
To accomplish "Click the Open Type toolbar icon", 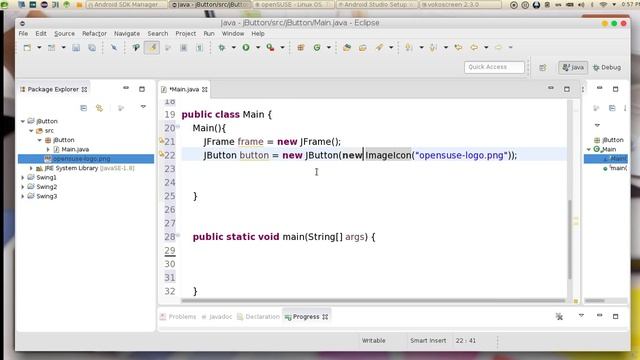I will click(347, 48).
